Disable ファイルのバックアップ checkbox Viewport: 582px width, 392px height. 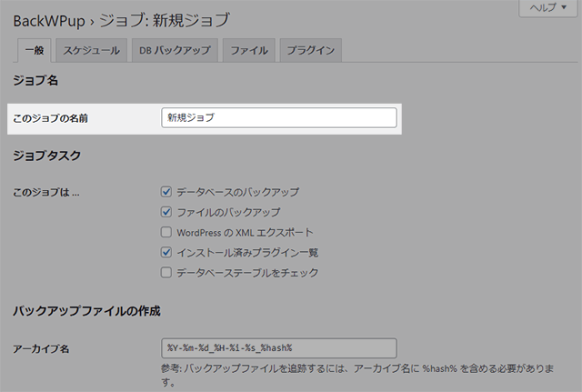tap(166, 212)
